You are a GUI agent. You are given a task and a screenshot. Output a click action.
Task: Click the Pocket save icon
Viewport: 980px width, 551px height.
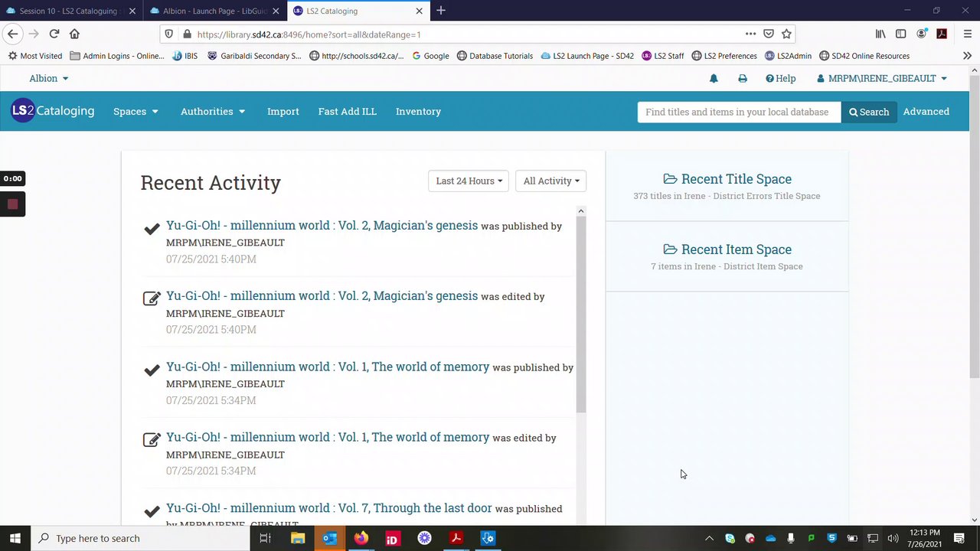pos(769,34)
